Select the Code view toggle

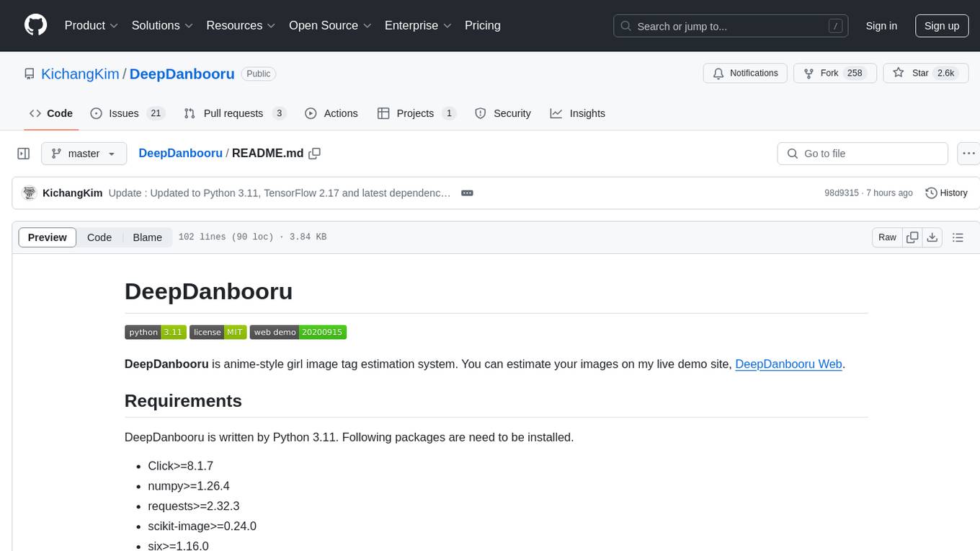[99, 237]
